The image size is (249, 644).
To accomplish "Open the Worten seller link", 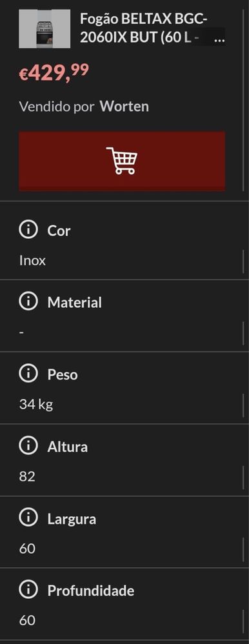I will pyautogui.click(x=124, y=106).
